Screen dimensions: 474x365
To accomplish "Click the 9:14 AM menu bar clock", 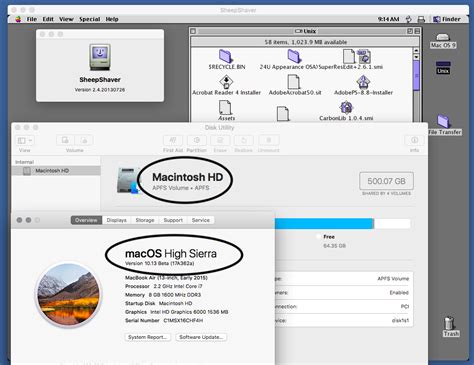I will (388, 19).
